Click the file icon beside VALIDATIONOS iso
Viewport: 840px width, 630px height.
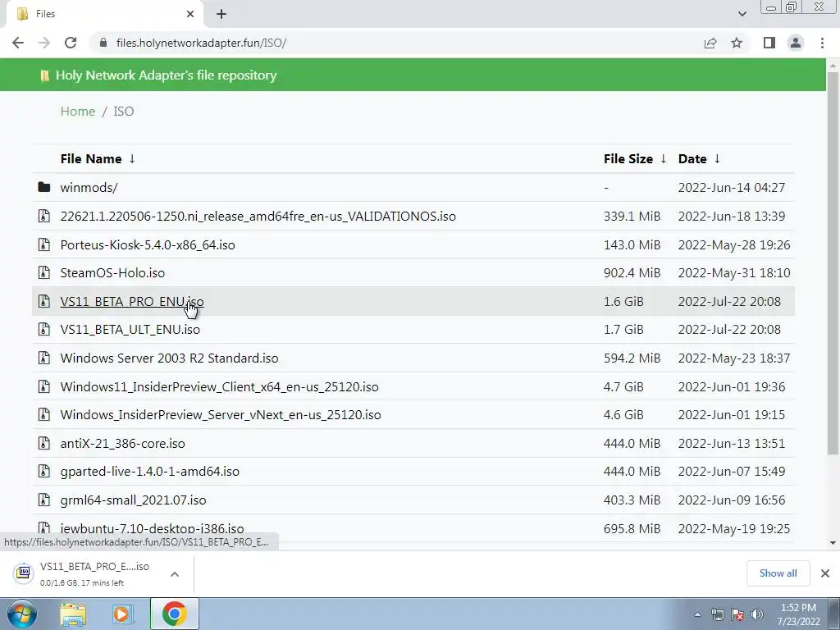44,216
